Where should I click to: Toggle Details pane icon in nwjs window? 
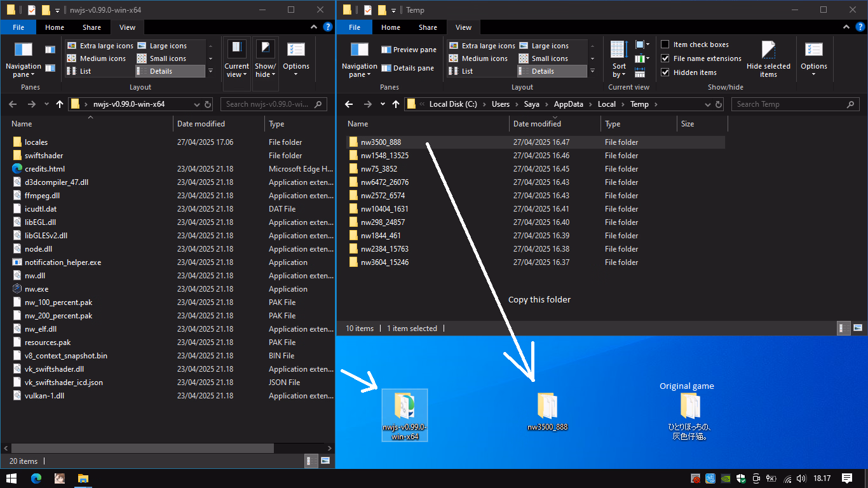pyautogui.click(x=50, y=68)
